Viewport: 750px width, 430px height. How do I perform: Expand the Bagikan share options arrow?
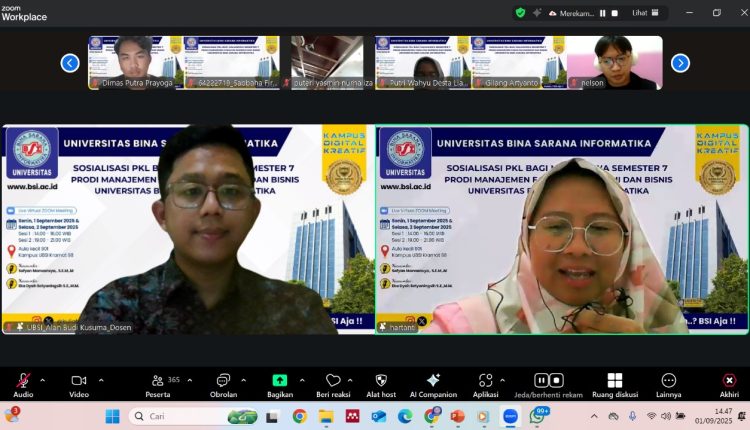[302, 381]
